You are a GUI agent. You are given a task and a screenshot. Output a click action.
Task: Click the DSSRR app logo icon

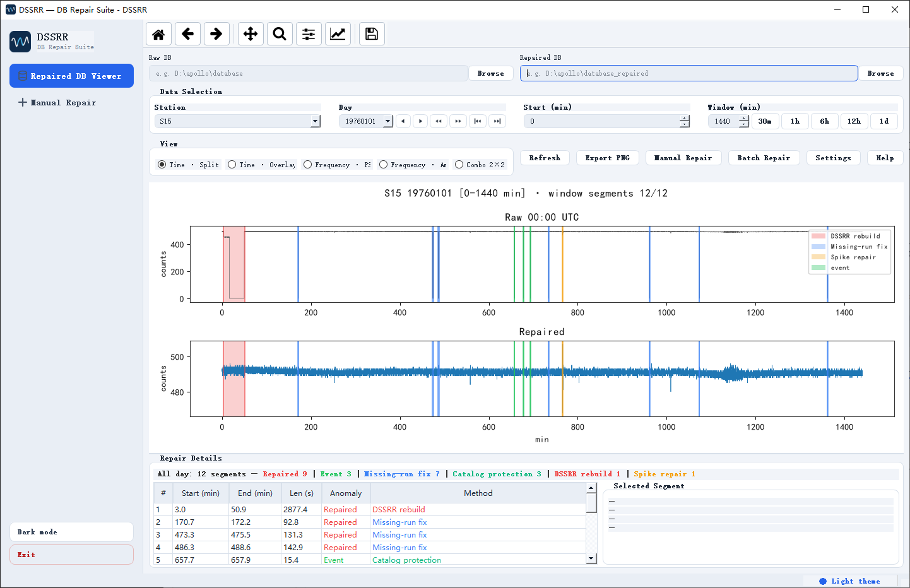pos(20,42)
